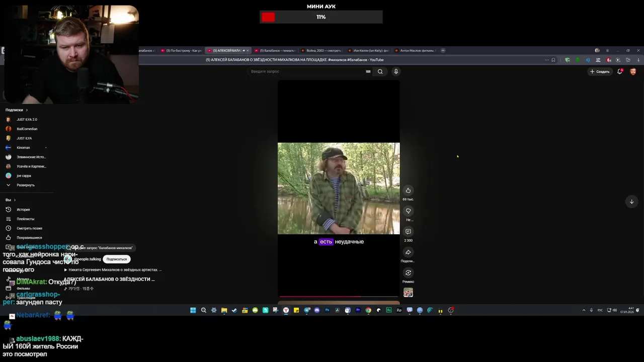Open Windows taskbar search
The width and height of the screenshot is (644, 362).
click(203, 310)
